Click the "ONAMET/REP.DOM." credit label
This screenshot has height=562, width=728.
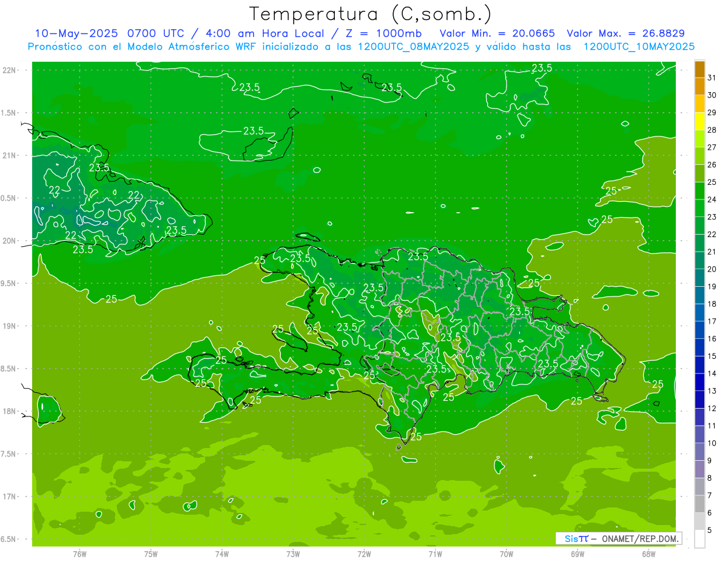[639, 539]
